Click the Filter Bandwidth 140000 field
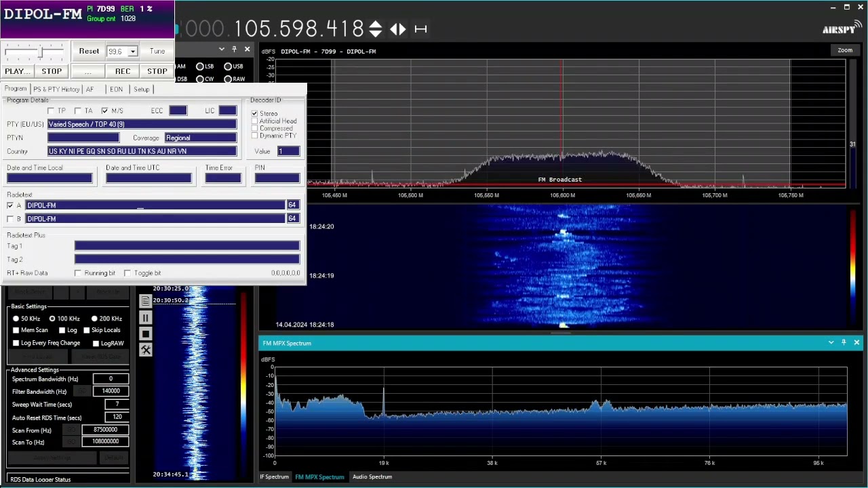The height and width of the screenshot is (488, 868). (x=111, y=391)
